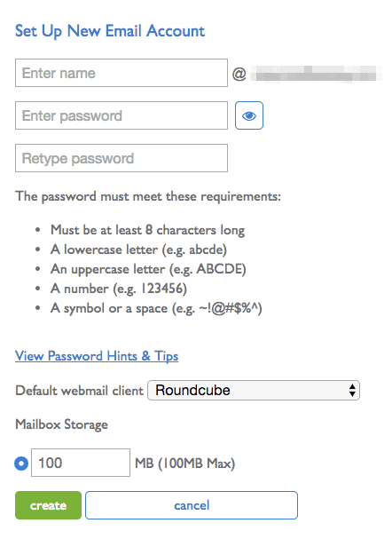
Task: Click the uppercase letter requirement line
Action: [x=148, y=269]
